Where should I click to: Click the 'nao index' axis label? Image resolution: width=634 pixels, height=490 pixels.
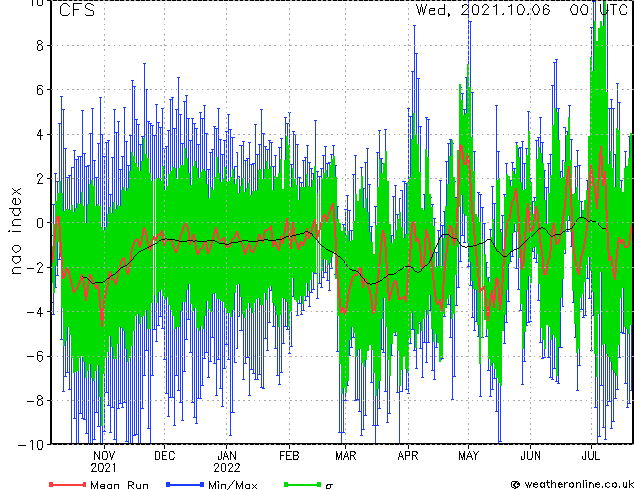[x=15, y=231]
